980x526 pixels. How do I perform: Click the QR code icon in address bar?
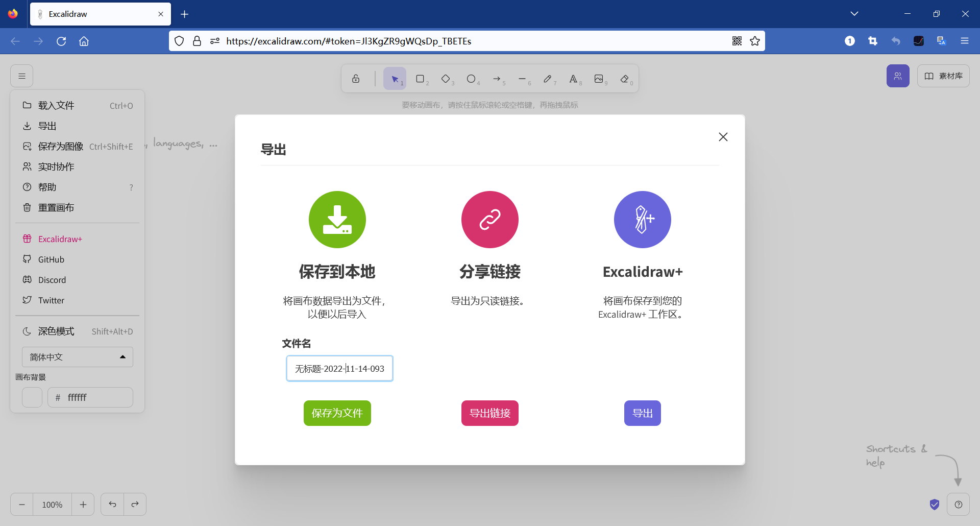737,41
